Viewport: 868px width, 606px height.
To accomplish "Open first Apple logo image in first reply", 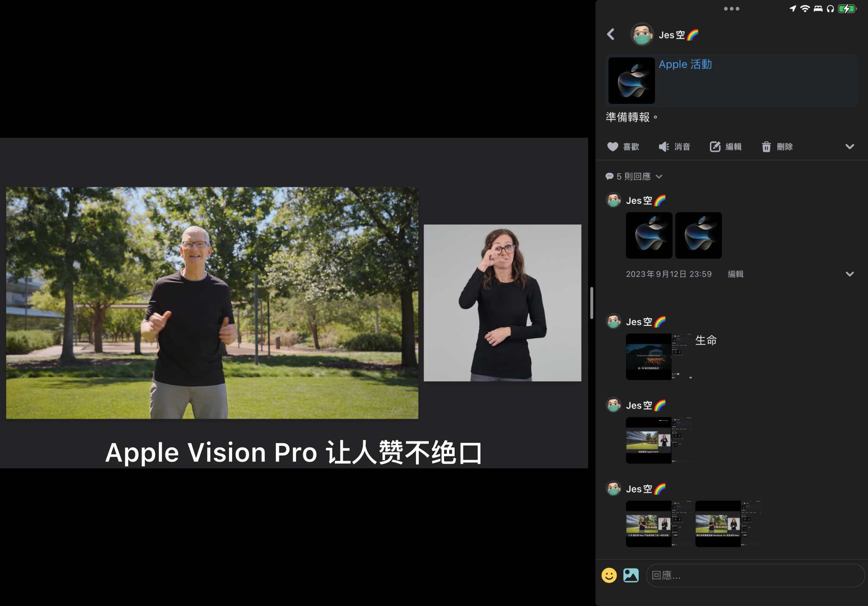I will pyautogui.click(x=649, y=236).
